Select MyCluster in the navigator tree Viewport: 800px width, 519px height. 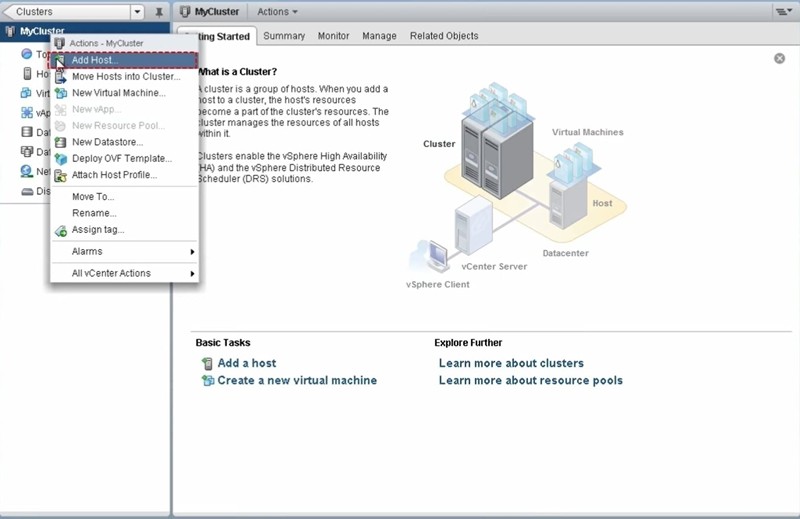click(x=85, y=32)
